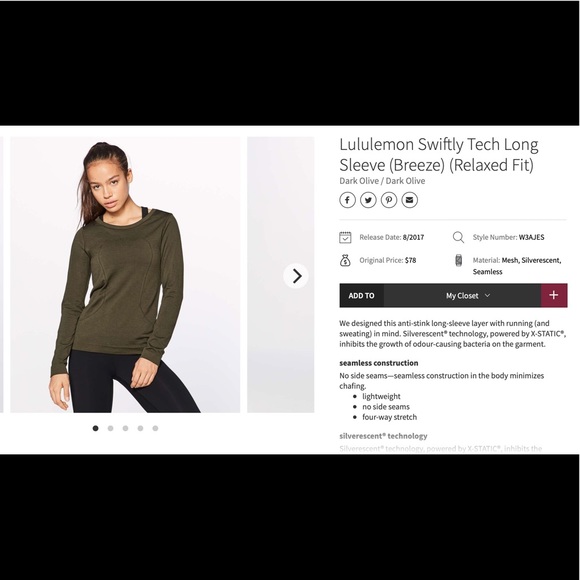Add item with plus button
The height and width of the screenshot is (580, 580).
(554, 295)
